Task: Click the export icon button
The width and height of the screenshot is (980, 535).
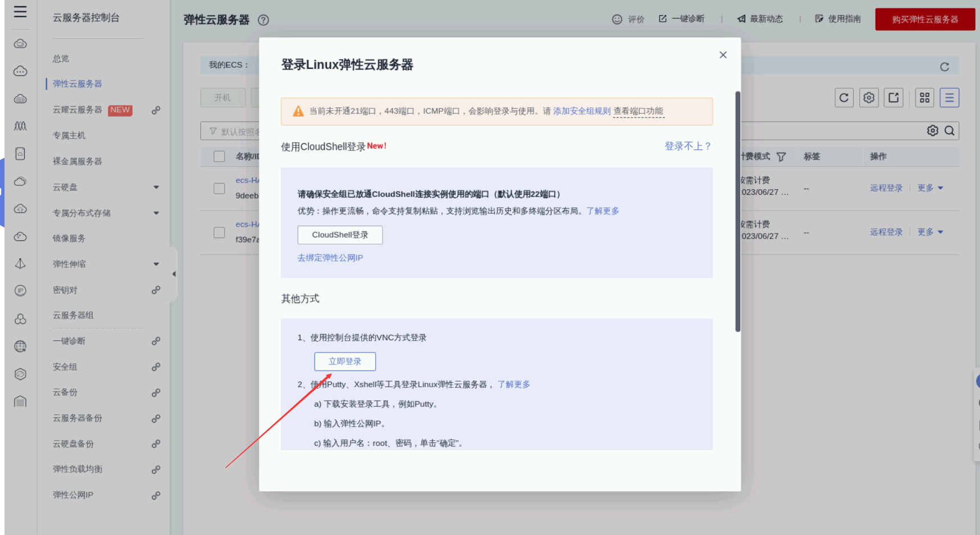Action: pyautogui.click(x=894, y=98)
